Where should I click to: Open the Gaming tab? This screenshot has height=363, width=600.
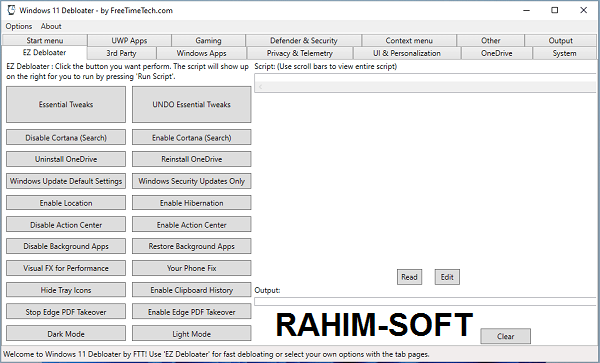pos(209,41)
